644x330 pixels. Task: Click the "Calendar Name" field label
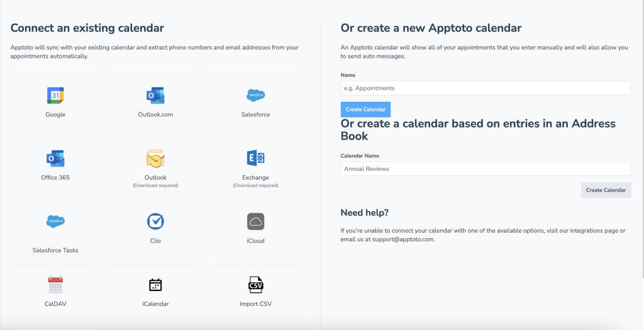pos(360,156)
